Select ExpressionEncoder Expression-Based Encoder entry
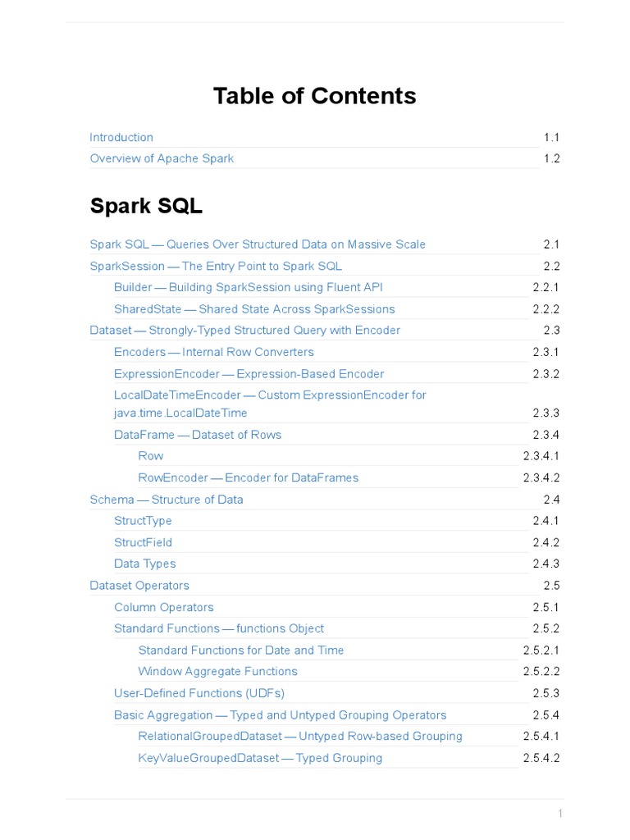 [x=249, y=374]
